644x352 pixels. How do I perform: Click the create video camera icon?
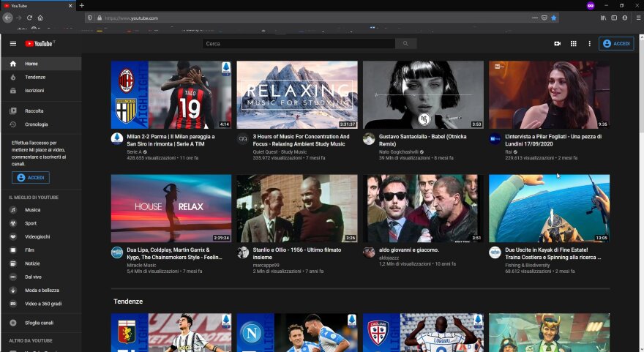(557, 44)
